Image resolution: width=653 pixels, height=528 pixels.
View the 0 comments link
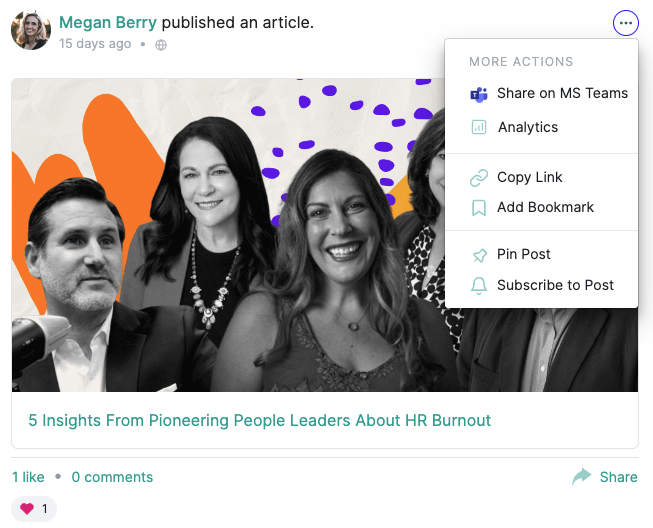click(x=112, y=477)
